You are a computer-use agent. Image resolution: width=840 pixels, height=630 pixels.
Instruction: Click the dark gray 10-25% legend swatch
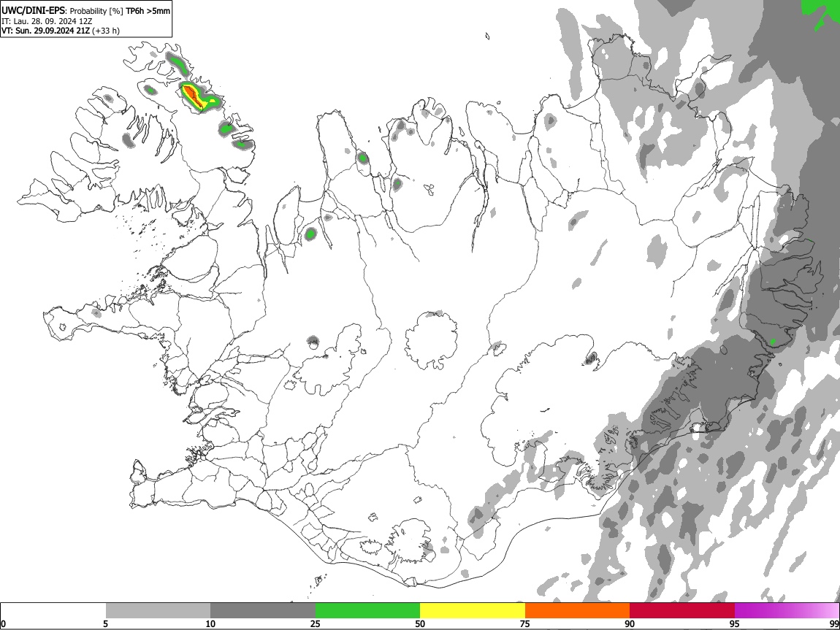pos(263,610)
